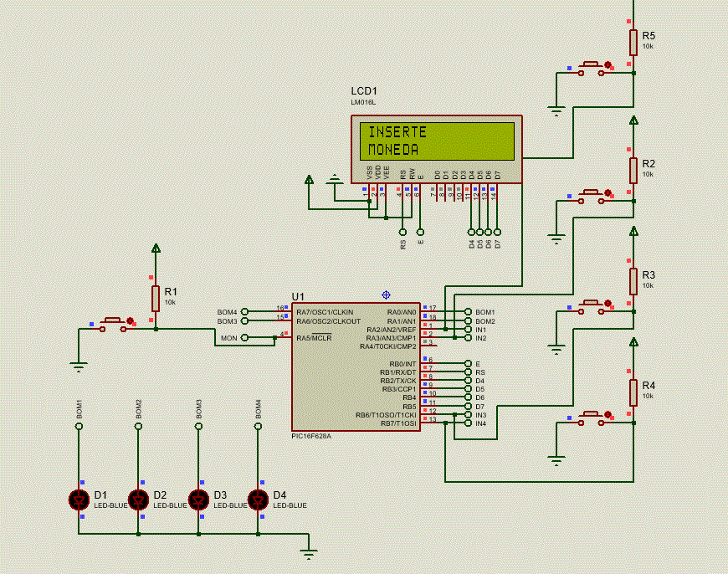728x574 pixels.
Task: Click the LCD screen showing INSERTE MONEDA
Action: 437,141
